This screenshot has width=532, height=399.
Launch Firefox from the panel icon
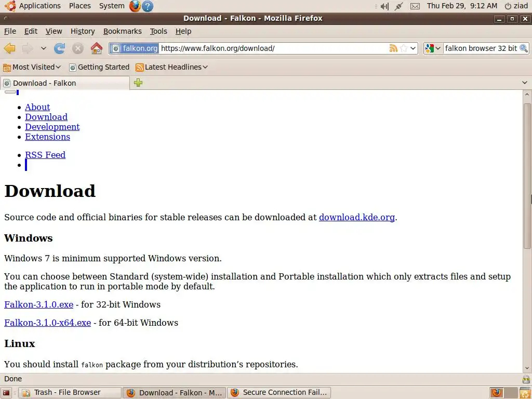(x=135, y=6)
